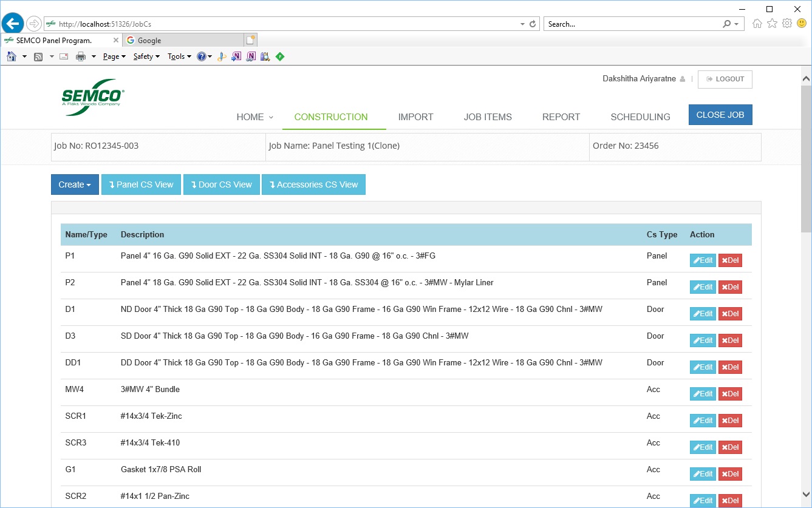812x508 pixels.
Task: Open favorites with the star icon
Action: 772,24
